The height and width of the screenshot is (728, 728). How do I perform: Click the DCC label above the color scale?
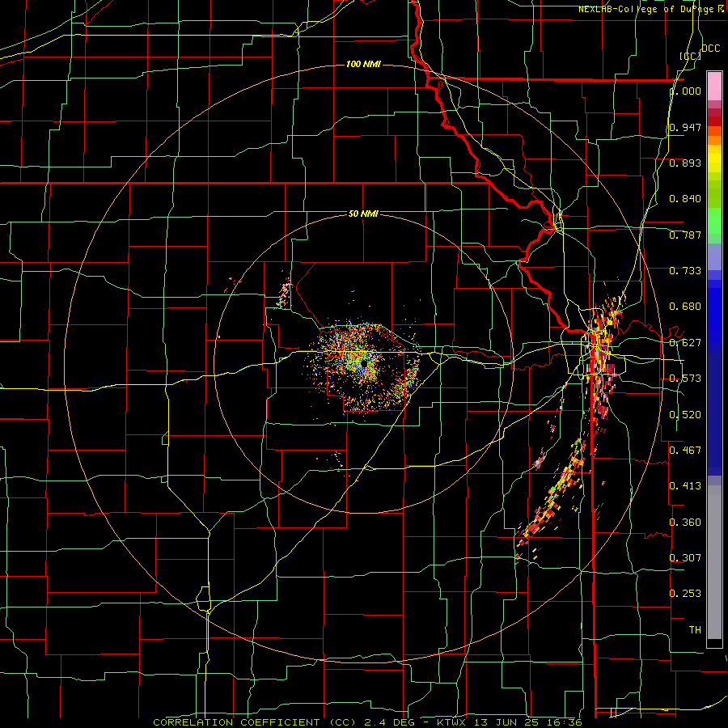710,49
